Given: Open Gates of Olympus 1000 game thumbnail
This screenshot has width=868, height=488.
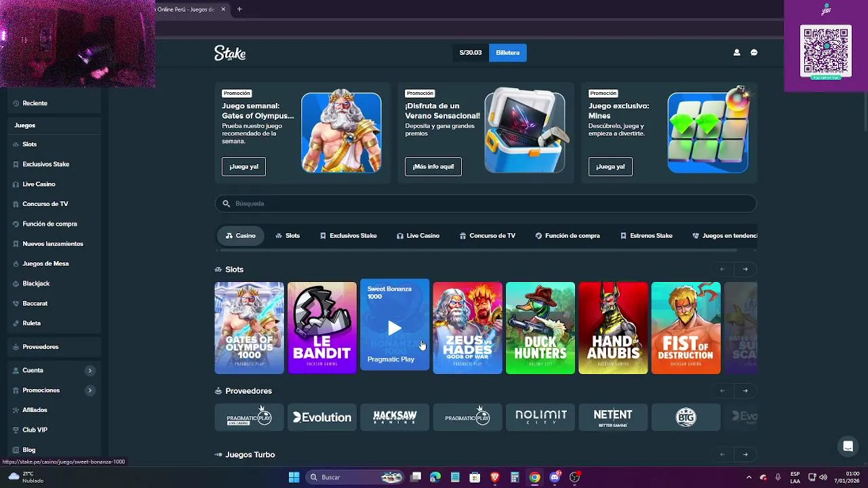Looking at the screenshot, I should [249, 328].
